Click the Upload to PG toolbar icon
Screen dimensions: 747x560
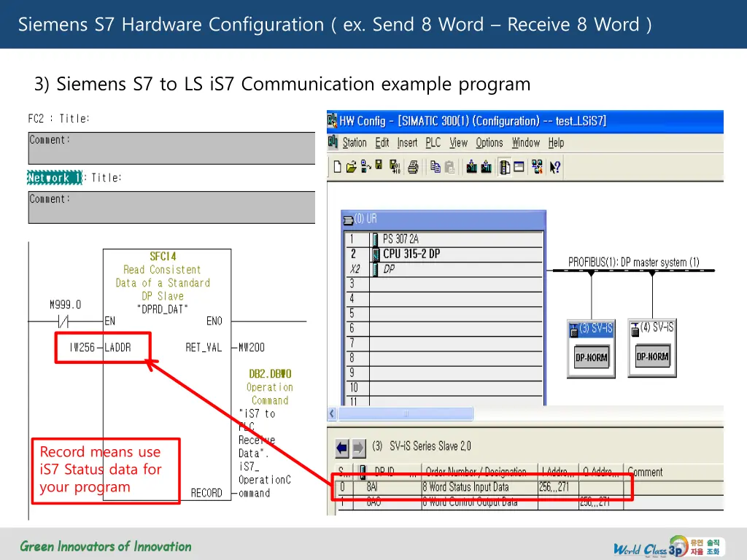(487, 167)
